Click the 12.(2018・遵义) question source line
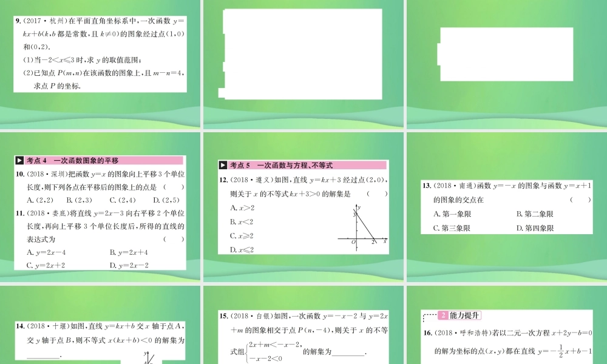607x364 pixels. coord(303,180)
